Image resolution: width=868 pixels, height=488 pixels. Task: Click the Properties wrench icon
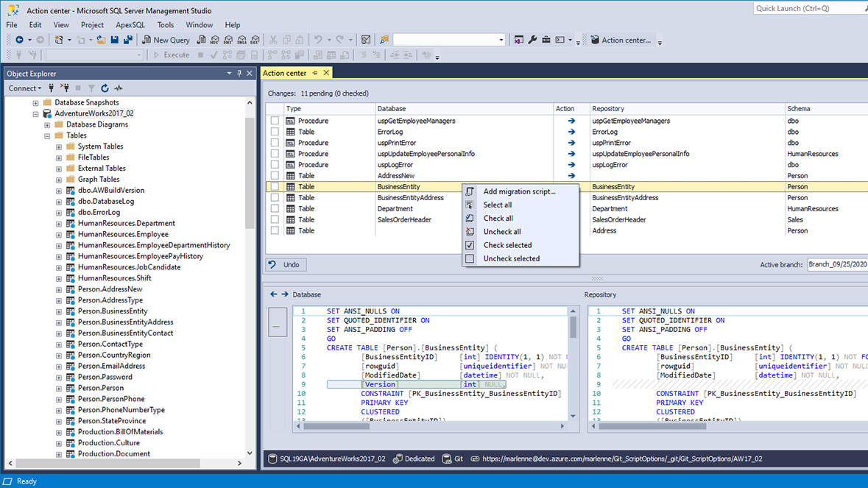(532, 40)
